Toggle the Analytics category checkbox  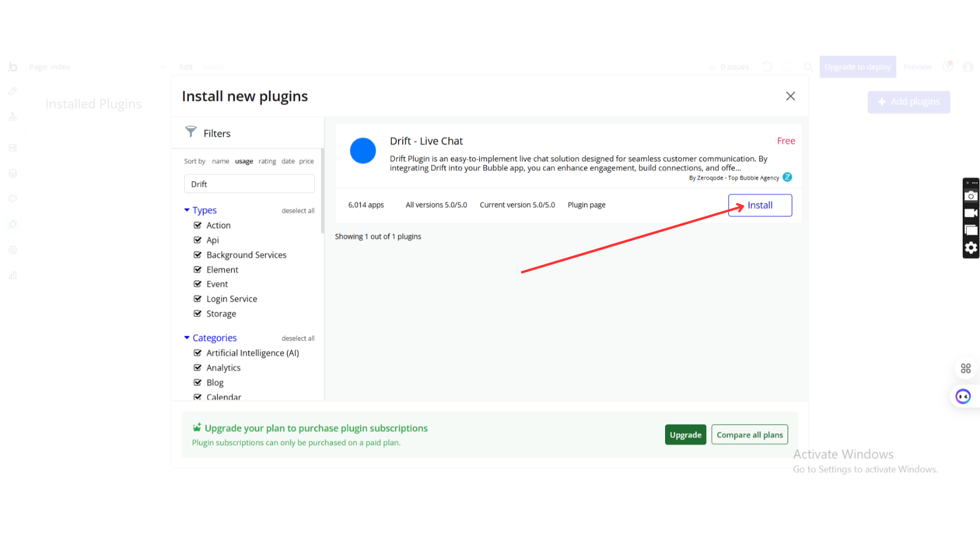(x=198, y=368)
